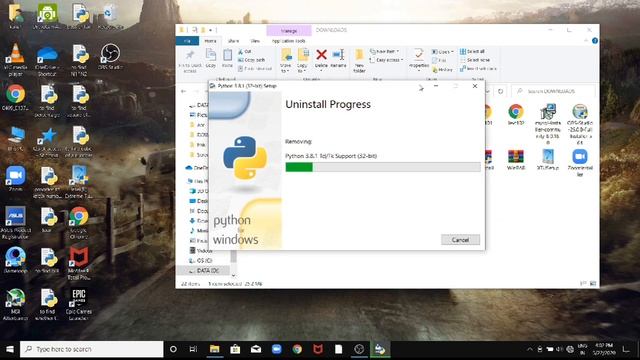Viewport: 640px width, 360px height.
Task: Select Zoom desktop shortcut
Action: (16, 179)
